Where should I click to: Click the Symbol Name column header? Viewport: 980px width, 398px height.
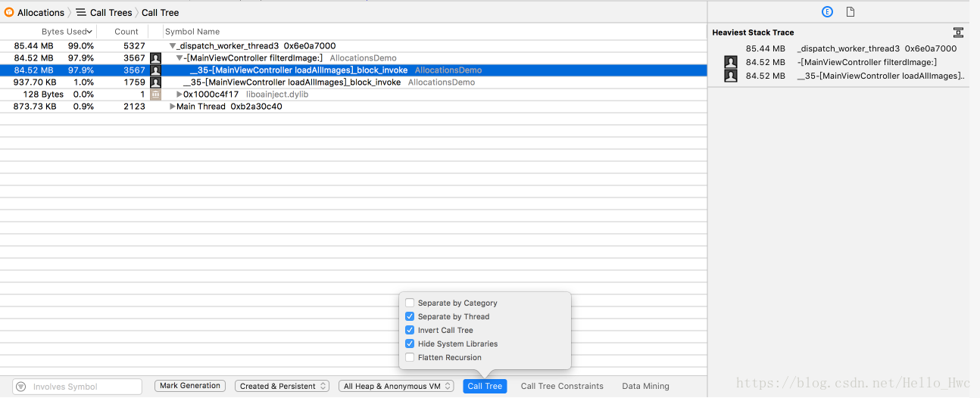192,32
